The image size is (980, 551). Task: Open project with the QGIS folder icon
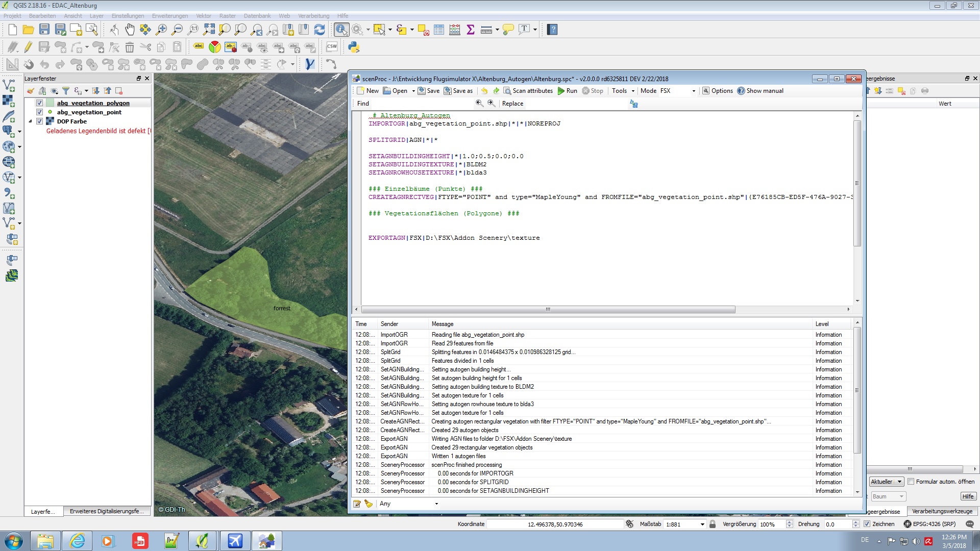coord(29,30)
